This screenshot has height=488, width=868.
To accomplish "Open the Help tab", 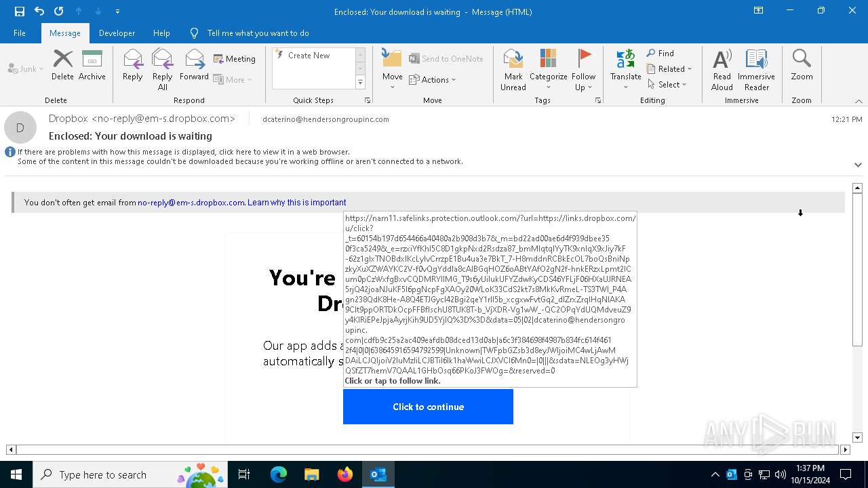I will [x=161, y=33].
